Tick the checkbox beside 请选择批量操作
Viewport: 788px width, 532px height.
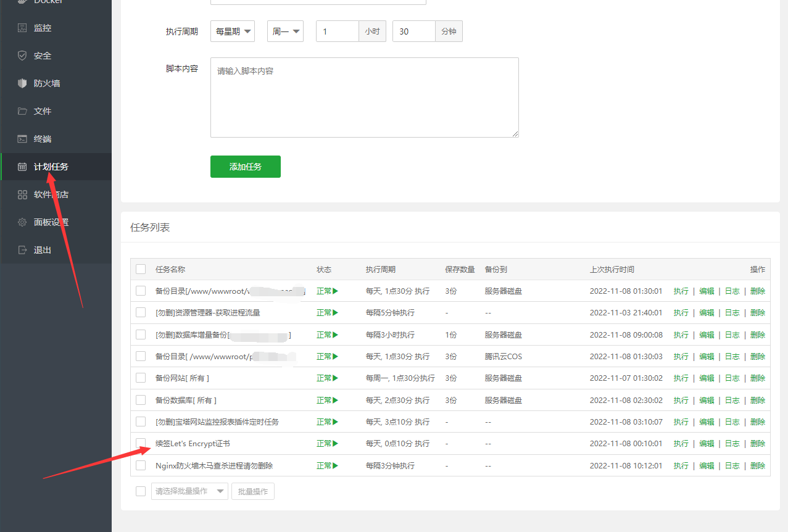pyautogui.click(x=141, y=491)
